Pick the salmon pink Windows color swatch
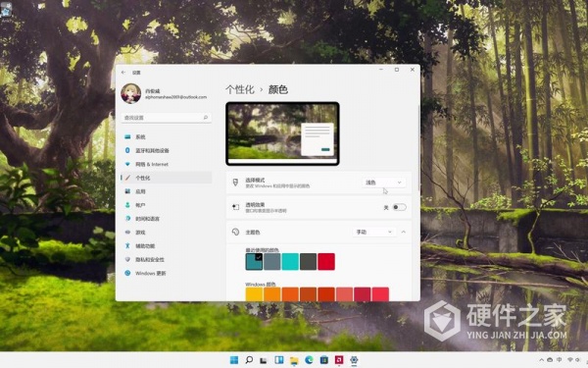This screenshot has width=588, height=368. (344, 294)
